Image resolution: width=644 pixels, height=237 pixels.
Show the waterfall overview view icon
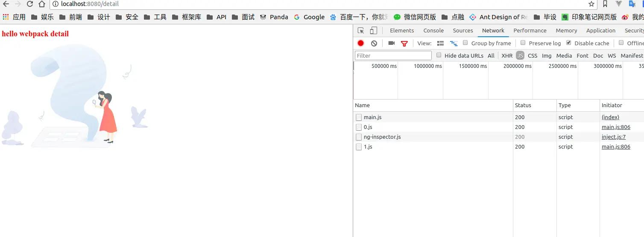[454, 43]
